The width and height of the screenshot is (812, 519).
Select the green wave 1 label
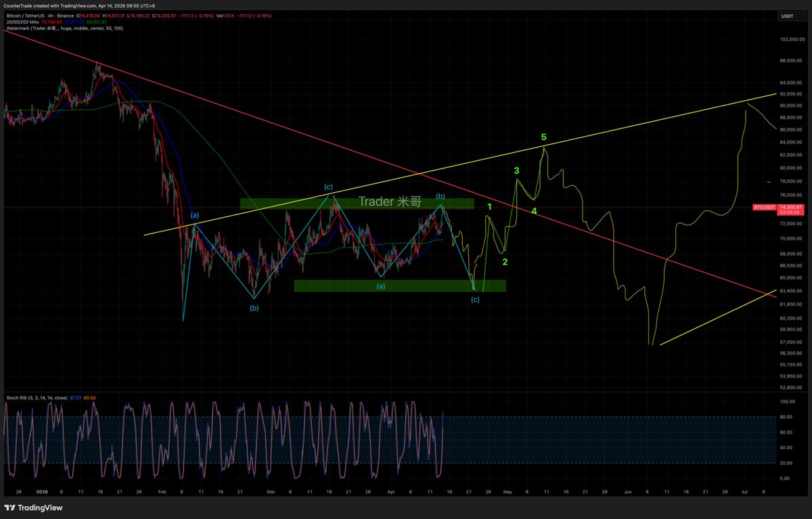[489, 205]
